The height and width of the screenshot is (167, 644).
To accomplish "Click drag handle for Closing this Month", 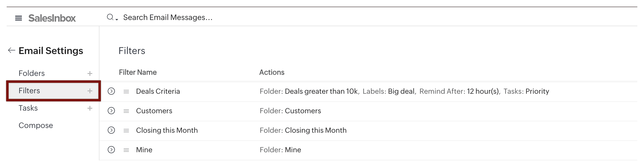I will (126, 131).
